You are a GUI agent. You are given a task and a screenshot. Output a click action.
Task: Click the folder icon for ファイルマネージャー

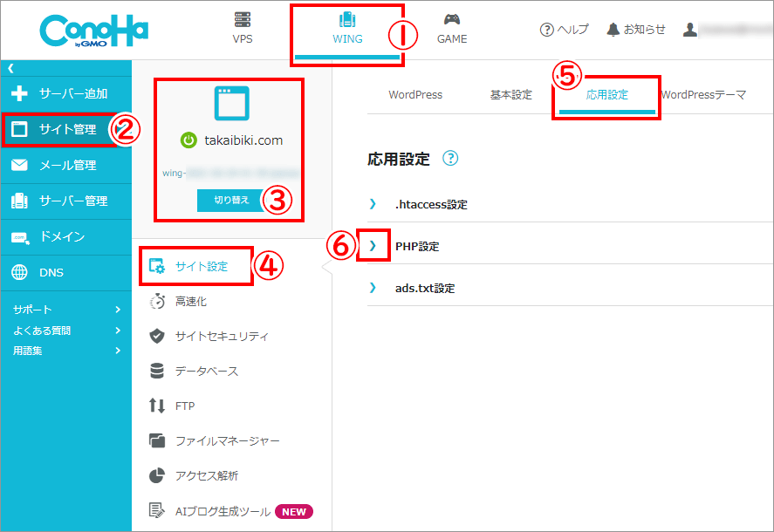click(157, 440)
